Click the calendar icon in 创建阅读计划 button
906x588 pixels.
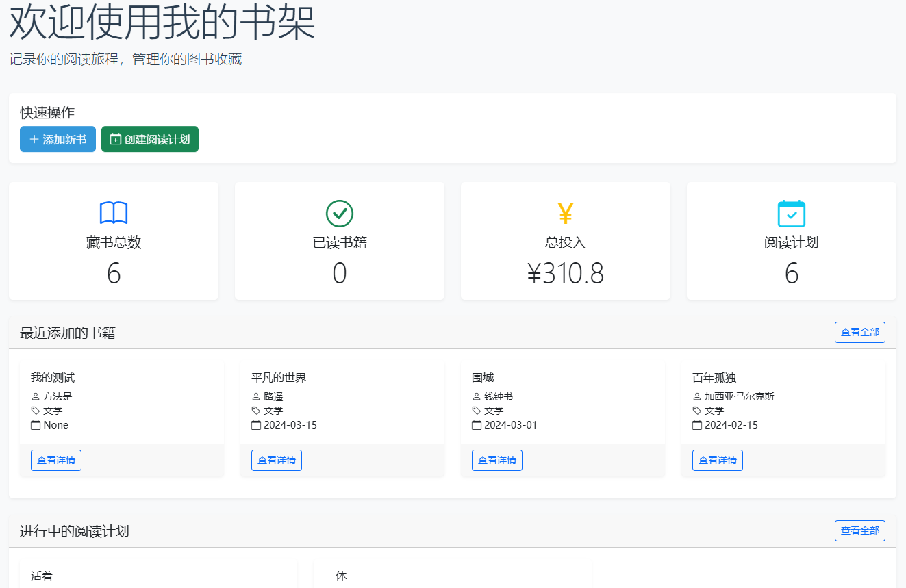click(116, 140)
